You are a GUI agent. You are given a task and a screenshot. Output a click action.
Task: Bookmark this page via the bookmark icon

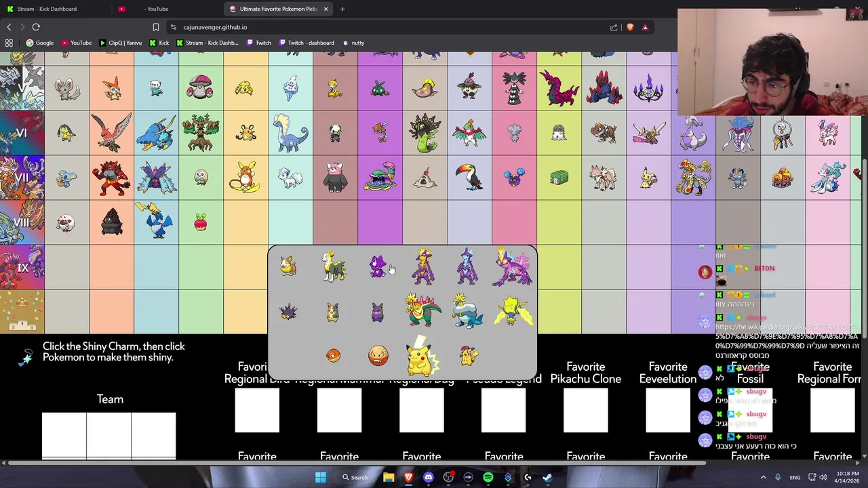[x=156, y=27]
